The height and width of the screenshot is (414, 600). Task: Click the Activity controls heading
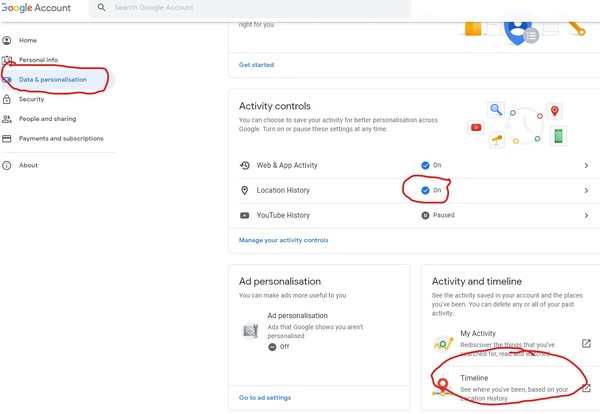tap(275, 106)
